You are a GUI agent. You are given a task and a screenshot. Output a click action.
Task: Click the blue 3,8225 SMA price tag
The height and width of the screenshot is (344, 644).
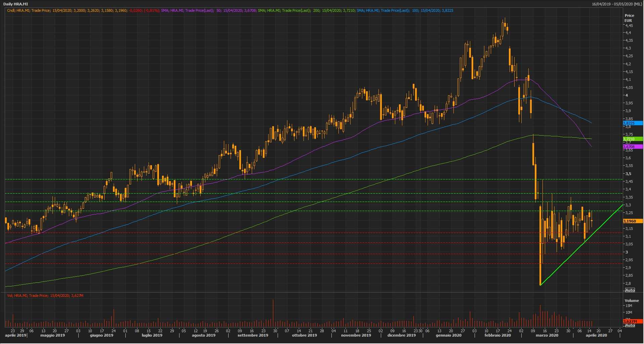tap(632, 123)
